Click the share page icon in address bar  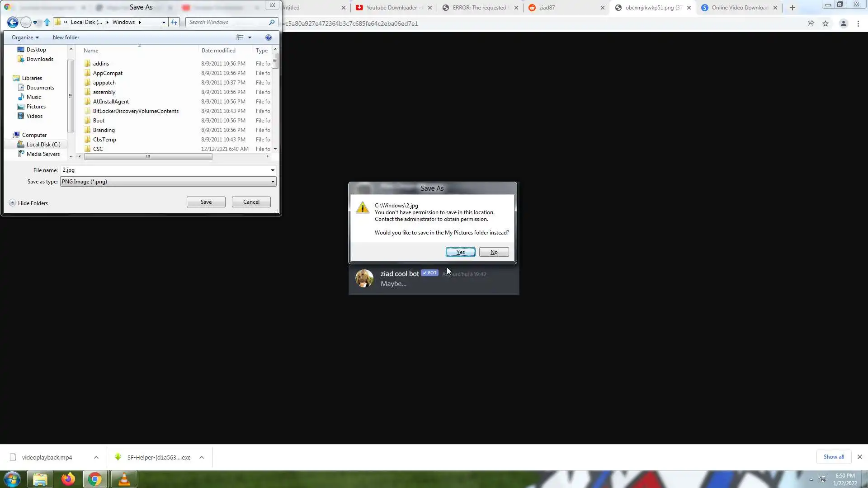pyautogui.click(x=811, y=23)
